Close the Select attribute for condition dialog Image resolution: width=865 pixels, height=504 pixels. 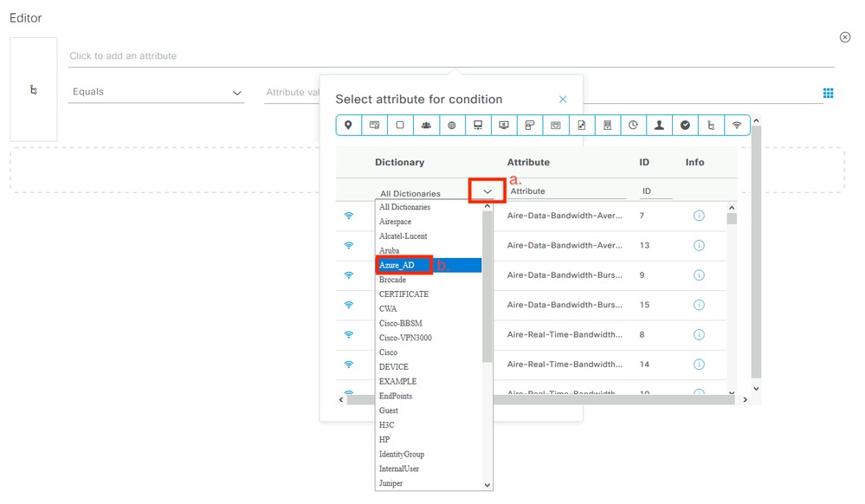click(x=564, y=99)
